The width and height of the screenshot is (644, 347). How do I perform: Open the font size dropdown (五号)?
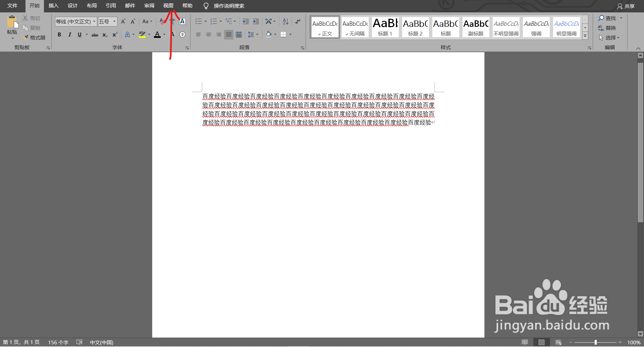114,21
